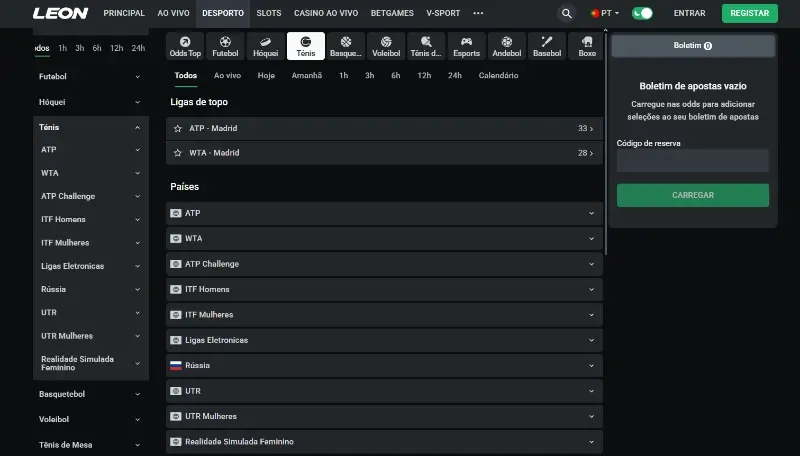Select the Hóquei sport icon
This screenshot has height=456, width=800.
click(x=265, y=46)
